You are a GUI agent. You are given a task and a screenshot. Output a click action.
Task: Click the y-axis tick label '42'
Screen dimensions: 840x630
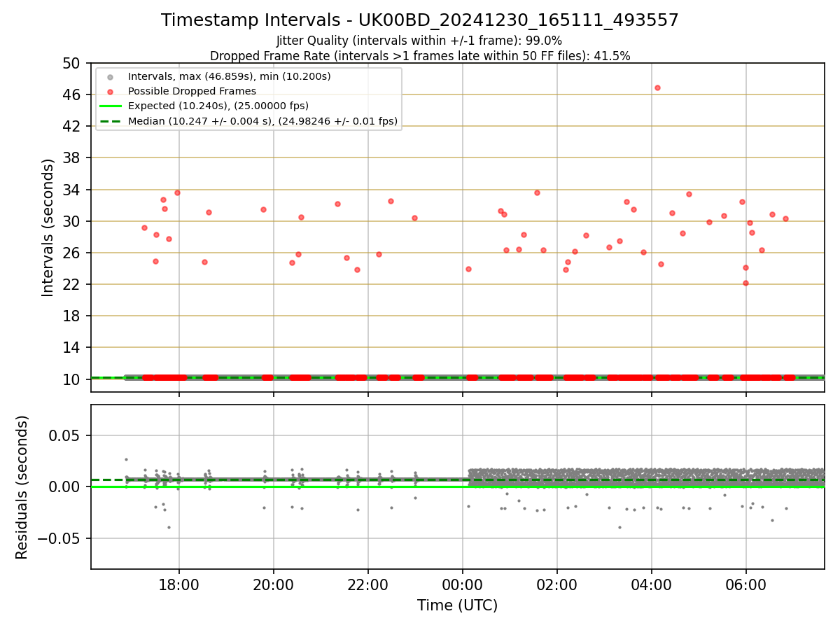[72, 126]
